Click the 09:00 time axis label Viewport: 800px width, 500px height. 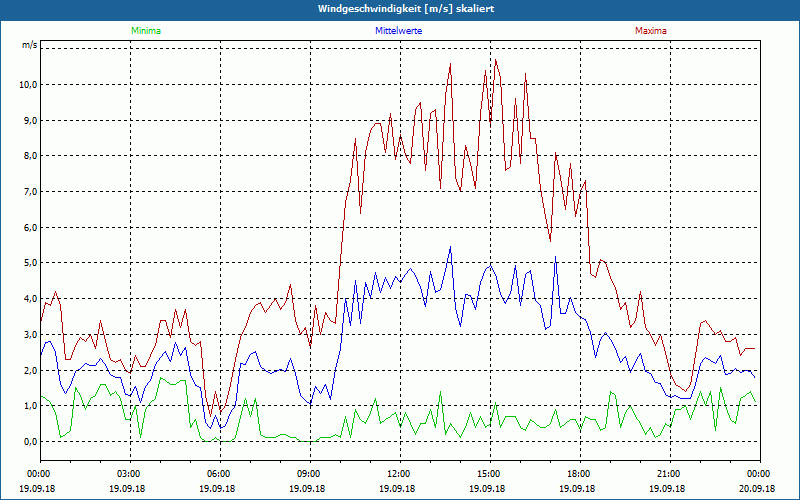(310, 474)
